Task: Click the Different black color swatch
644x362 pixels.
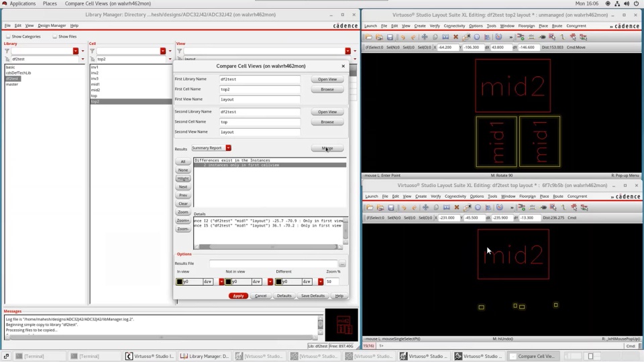Action: pos(278,282)
